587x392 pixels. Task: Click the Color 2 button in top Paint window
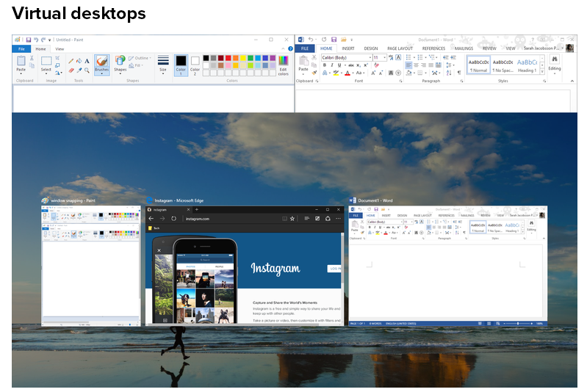point(195,66)
